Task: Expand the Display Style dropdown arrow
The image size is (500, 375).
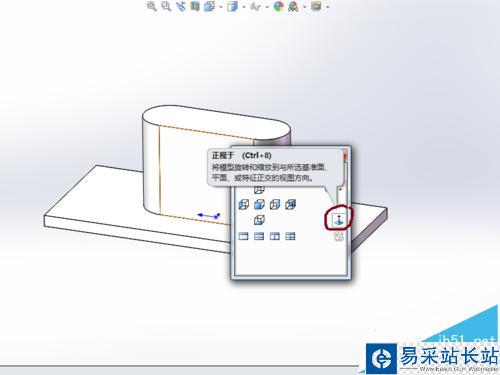Action: (x=244, y=7)
